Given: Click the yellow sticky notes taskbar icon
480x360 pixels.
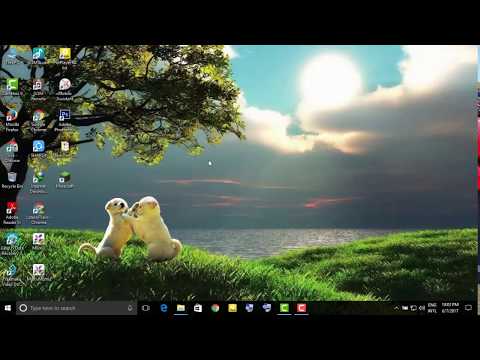Looking at the screenshot, I should tap(232, 308).
